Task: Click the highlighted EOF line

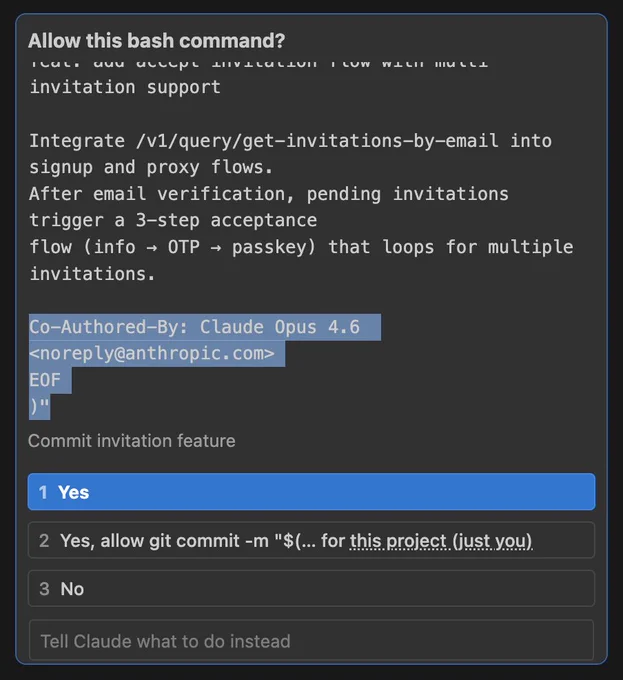Action: point(45,380)
